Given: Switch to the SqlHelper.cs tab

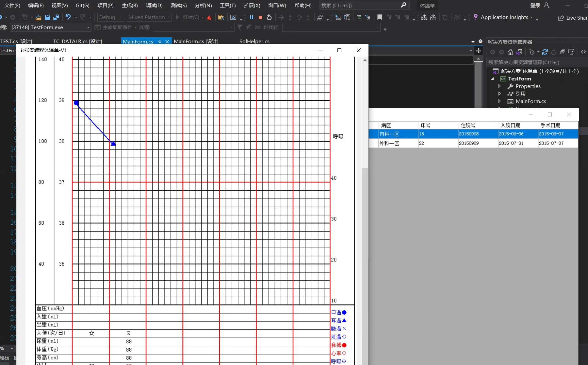Looking at the screenshot, I should [254, 42].
